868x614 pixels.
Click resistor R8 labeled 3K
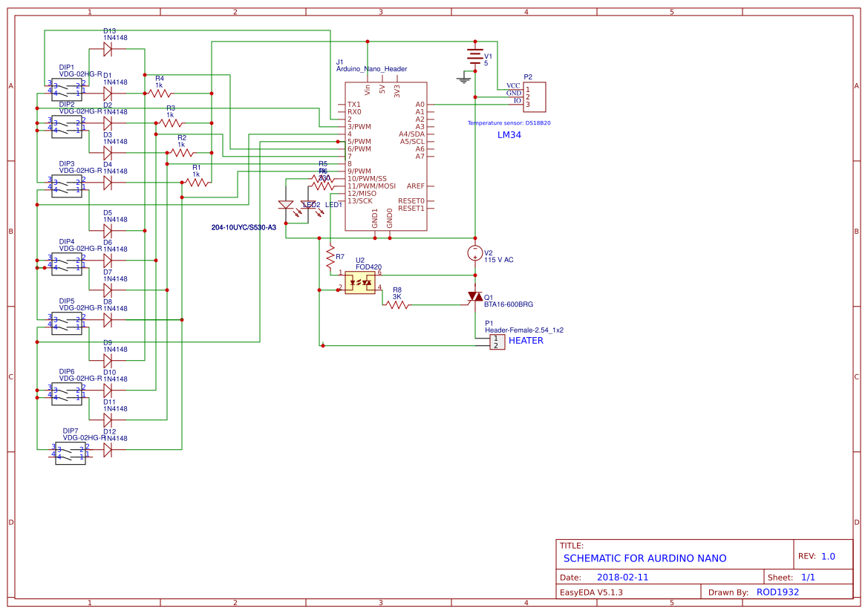(x=396, y=303)
